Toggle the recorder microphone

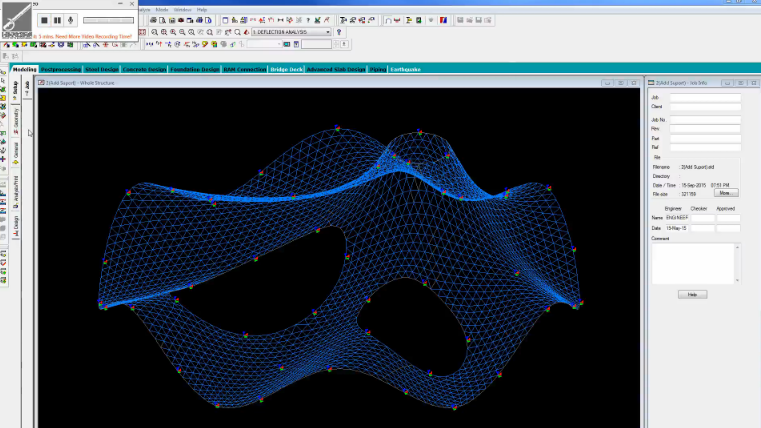pyautogui.click(x=70, y=19)
